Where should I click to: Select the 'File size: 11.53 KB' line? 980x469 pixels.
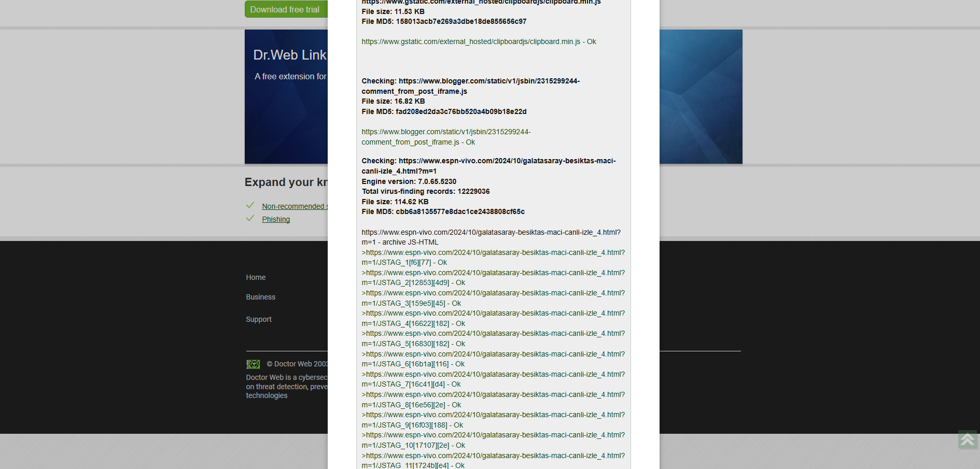393,11
